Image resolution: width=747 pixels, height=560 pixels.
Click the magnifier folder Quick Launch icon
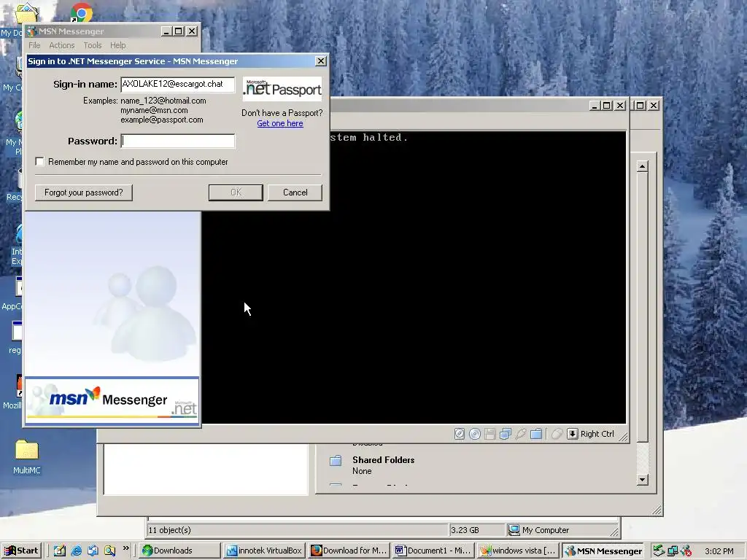[x=110, y=551]
